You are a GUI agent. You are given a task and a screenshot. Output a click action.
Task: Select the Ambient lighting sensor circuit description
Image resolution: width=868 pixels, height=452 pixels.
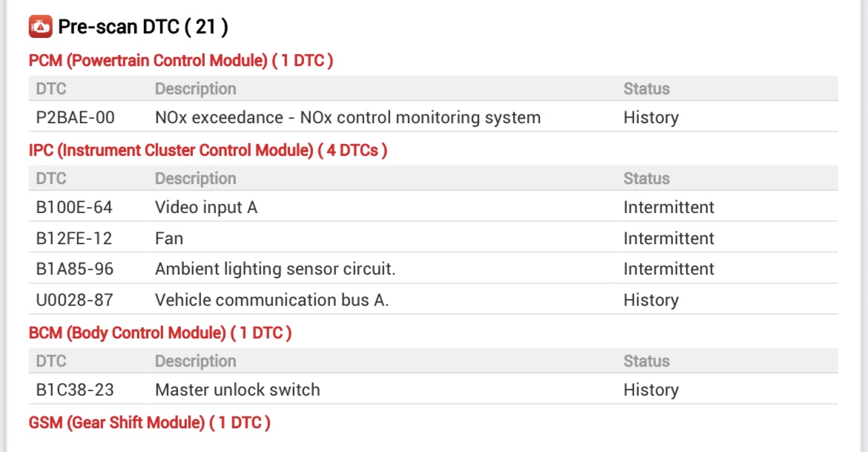tap(274, 269)
